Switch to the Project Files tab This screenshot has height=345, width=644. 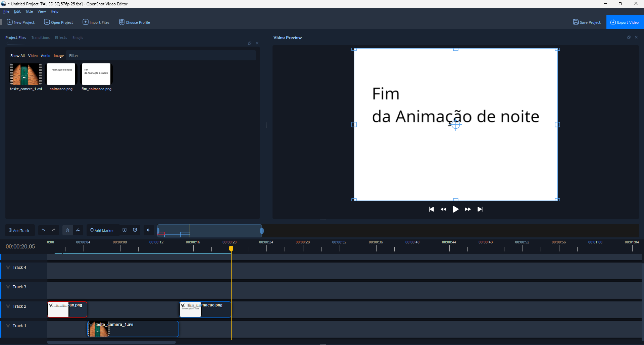click(16, 38)
